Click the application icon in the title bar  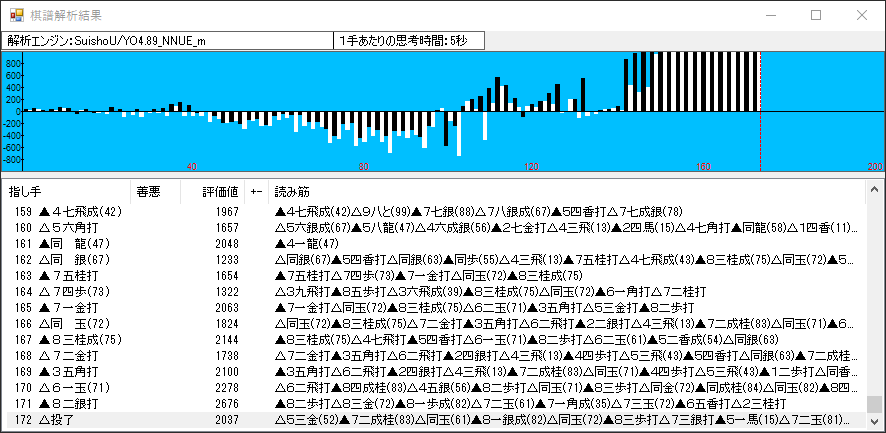[17, 15]
